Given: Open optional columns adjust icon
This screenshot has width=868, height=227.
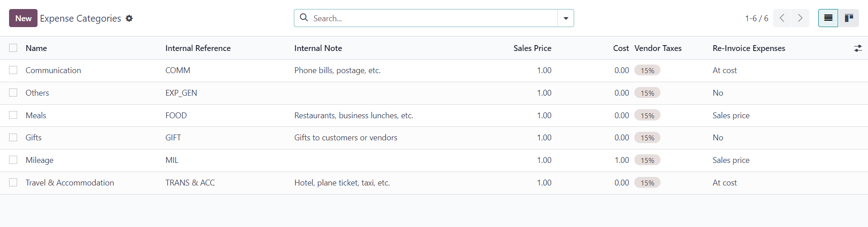Looking at the screenshot, I should (x=858, y=48).
